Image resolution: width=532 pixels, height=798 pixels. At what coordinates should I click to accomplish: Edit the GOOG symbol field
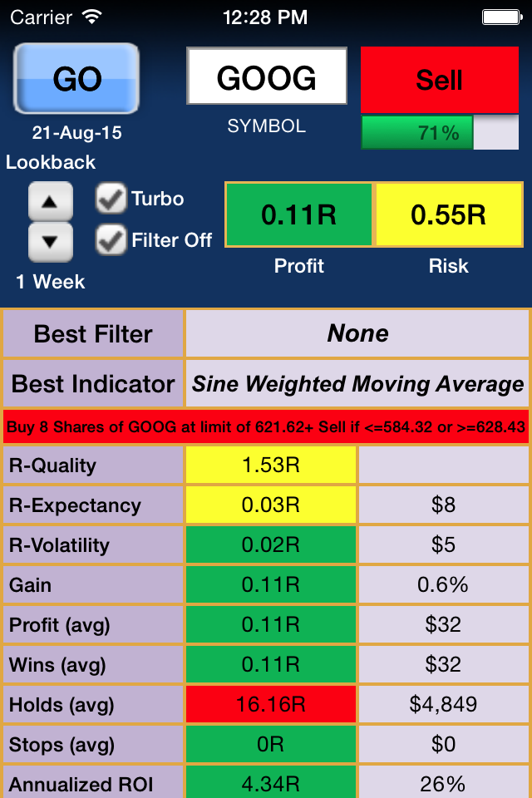(267, 76)
